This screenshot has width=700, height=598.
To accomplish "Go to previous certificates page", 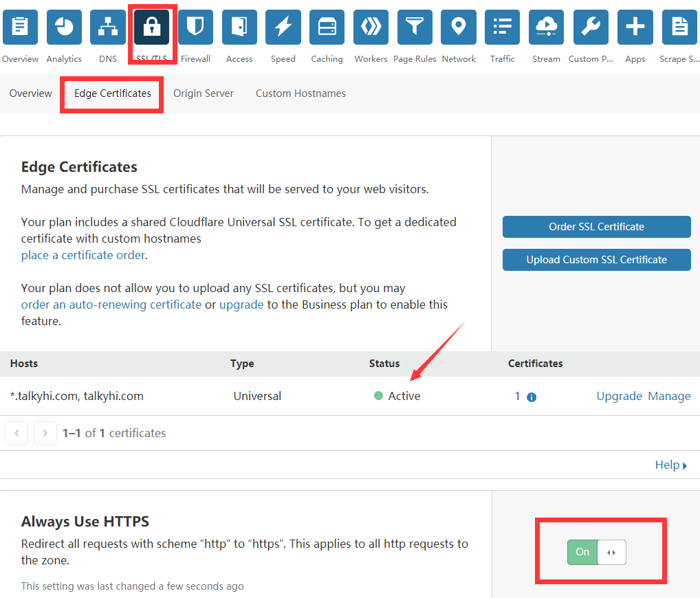I will click(17, 433).
